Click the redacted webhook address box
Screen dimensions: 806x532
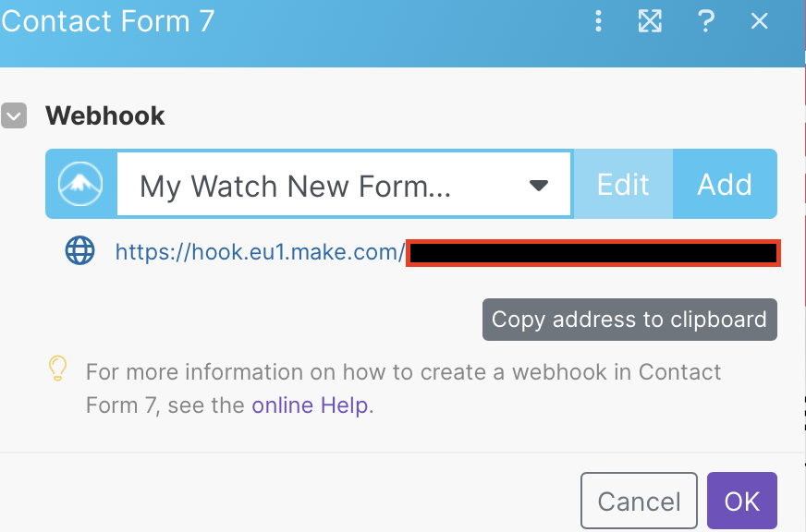pos(593,253)
